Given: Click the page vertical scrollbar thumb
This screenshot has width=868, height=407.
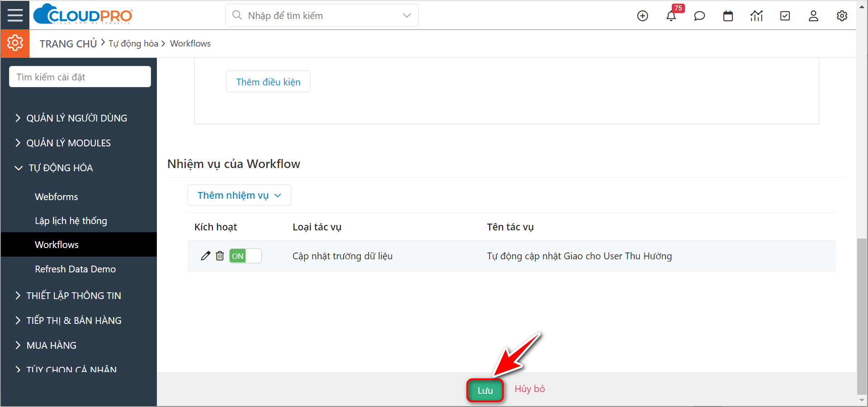Looking at the screenshot, I should pos(862,316).
